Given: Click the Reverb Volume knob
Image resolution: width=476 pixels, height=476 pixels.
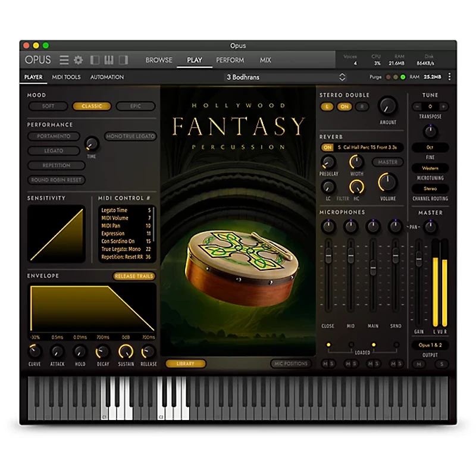Looking at the screenshot, I should pos(387,183).
